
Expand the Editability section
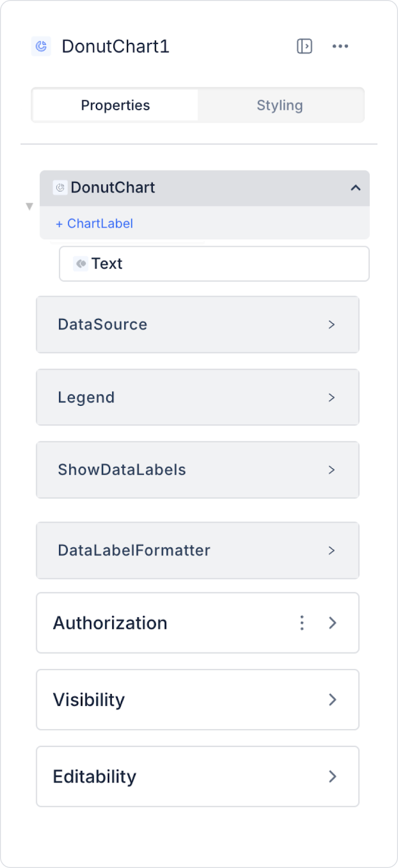coord(332,776)
